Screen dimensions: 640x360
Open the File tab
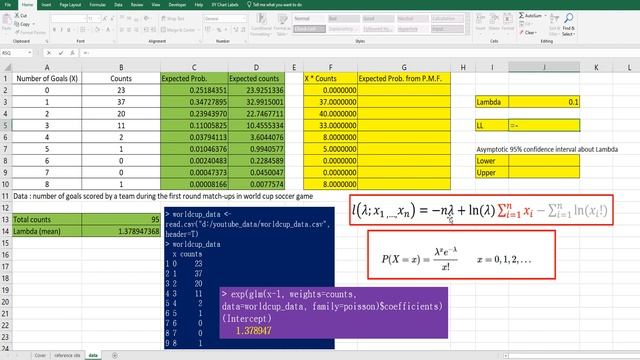click(x=8, y=5)
